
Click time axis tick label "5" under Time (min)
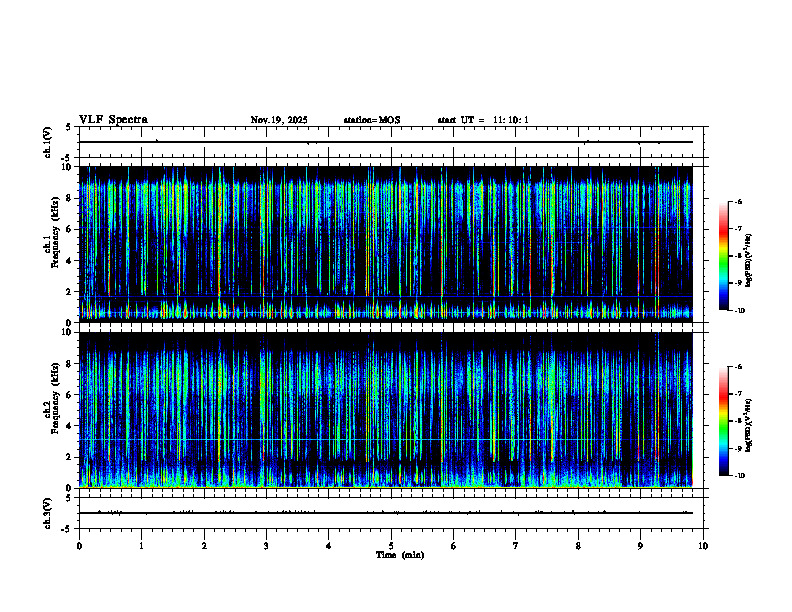tap(391, 546)
